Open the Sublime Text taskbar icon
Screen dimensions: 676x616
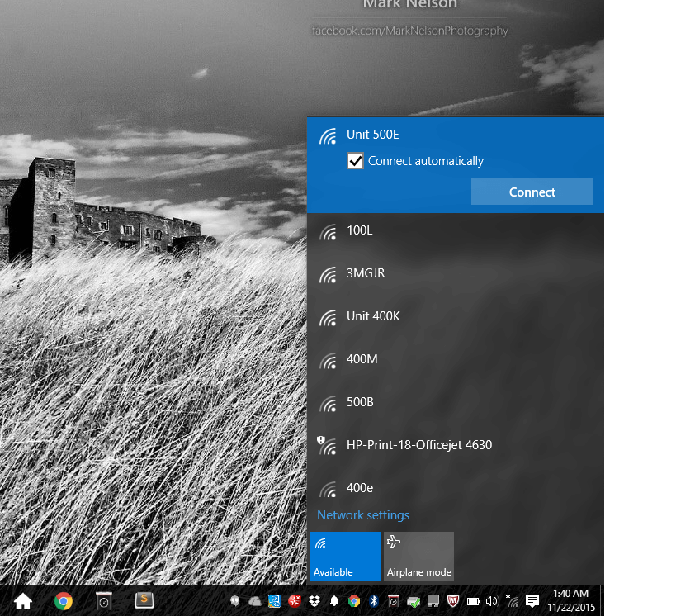pos(144,600)
